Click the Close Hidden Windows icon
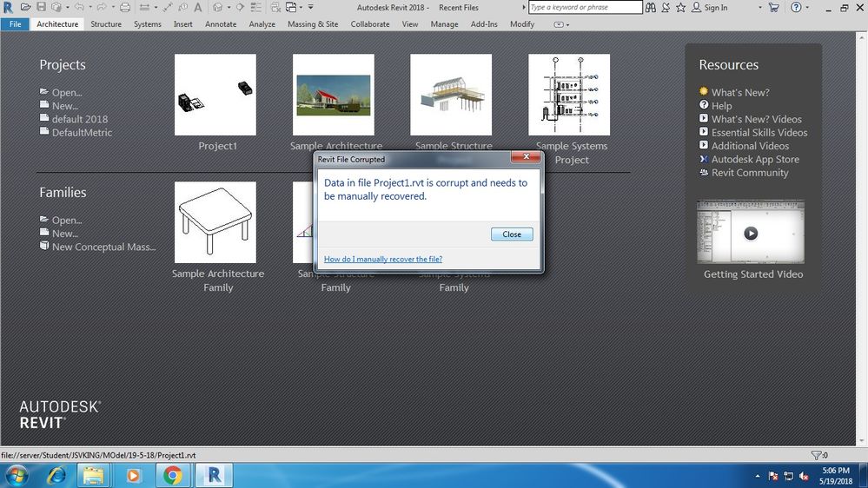This screenshot has height=488, width=868. pos(275,7)
